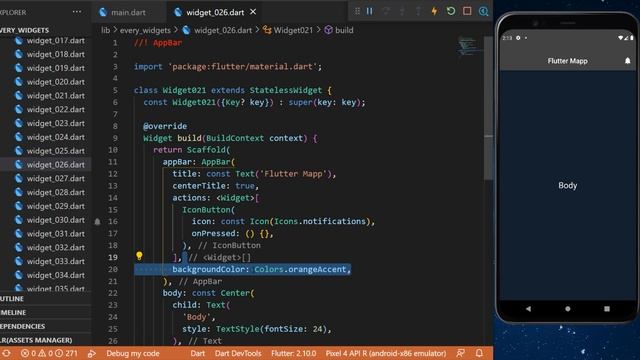Click the Widget021 class breadcrumb
This screenshot has height=360, width=640.
tap(288, 30)
